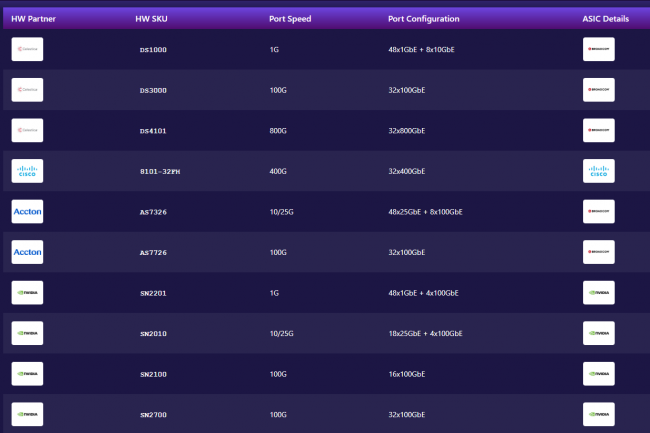Click the Broadcom ASIC logo in the AS7726 row
This screenshot has height=433, width=650.
pos(598,252)
